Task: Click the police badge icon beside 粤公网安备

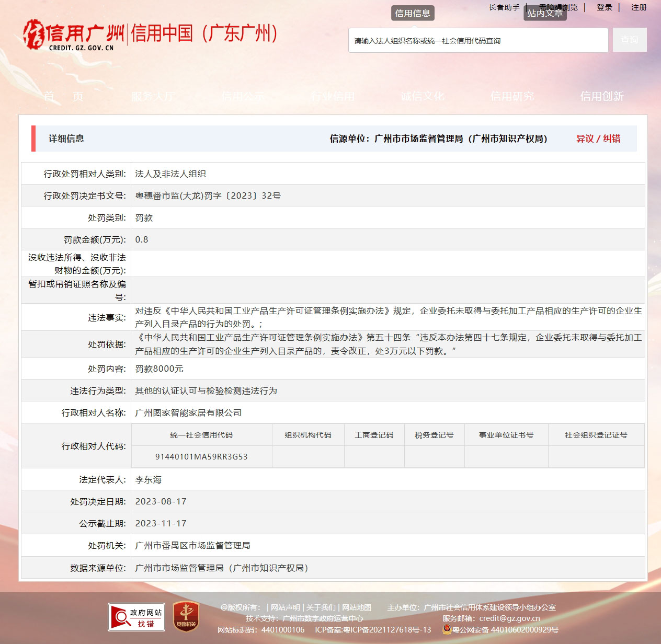Action: (447, 629)
